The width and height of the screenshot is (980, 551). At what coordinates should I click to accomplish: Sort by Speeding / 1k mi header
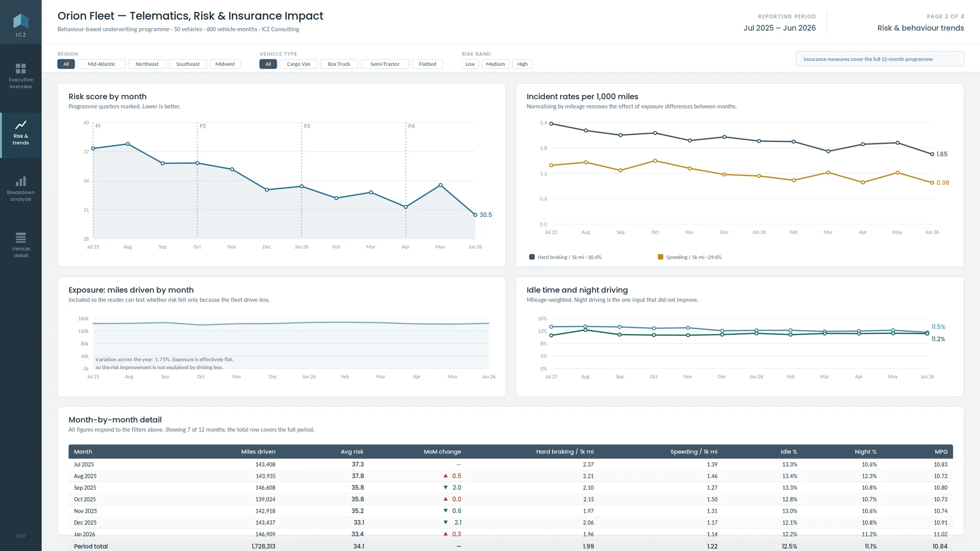click(694, 452)
